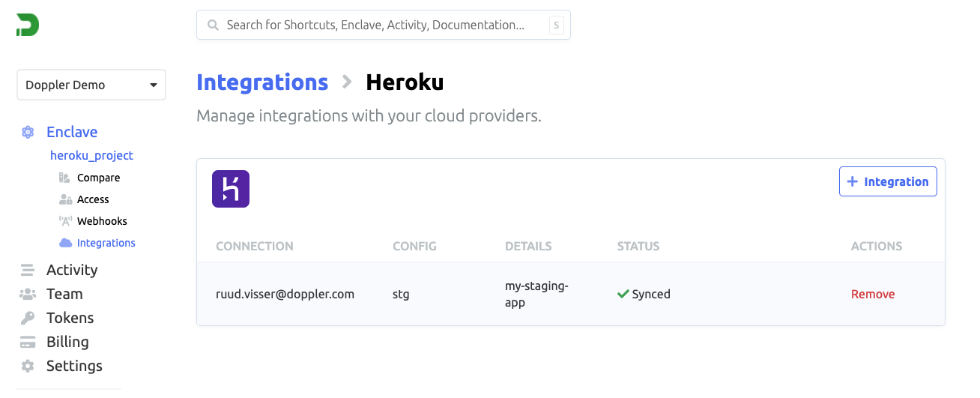Click the my-staging-app details cell
Screen dimensions: 980x398
(537, 294)
